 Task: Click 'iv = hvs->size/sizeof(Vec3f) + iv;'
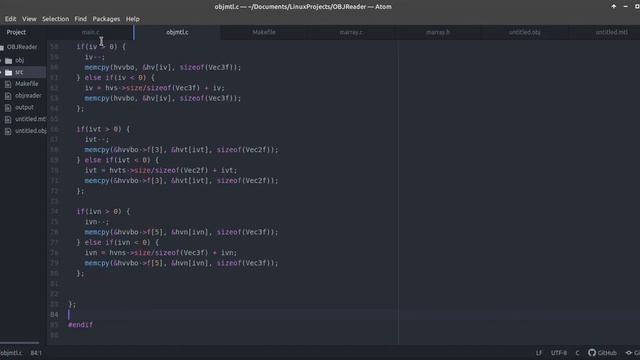coord(154,88)
